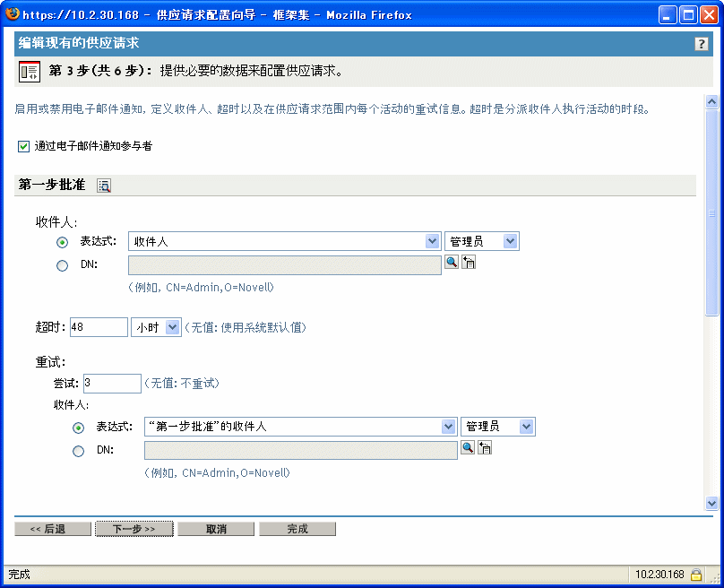The image size is (724, 588).
Task: Click the email notification icon next to 第一步批准
Action: (103, 185)
